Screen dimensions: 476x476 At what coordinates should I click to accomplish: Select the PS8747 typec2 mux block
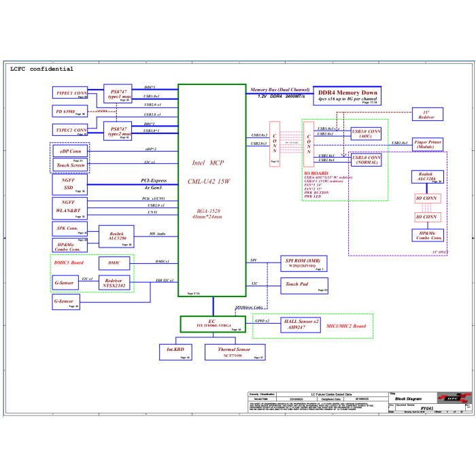click(x=118, y=131)
